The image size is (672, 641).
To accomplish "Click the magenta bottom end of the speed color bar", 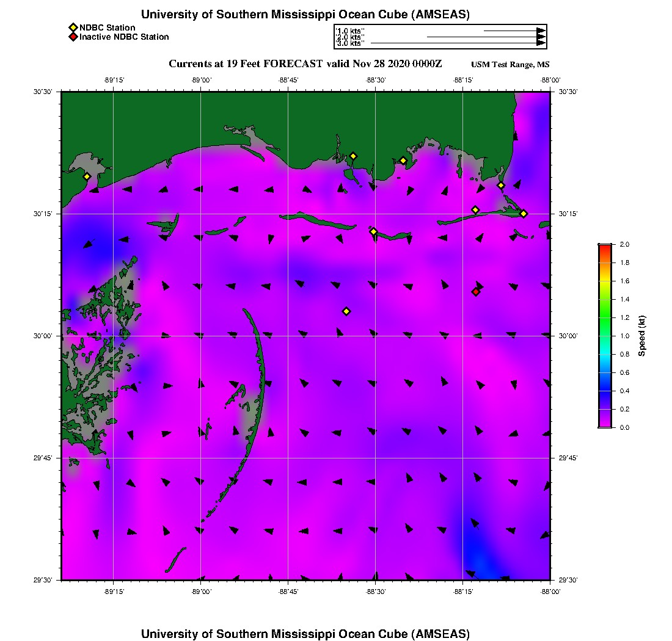I will (604, 426).
